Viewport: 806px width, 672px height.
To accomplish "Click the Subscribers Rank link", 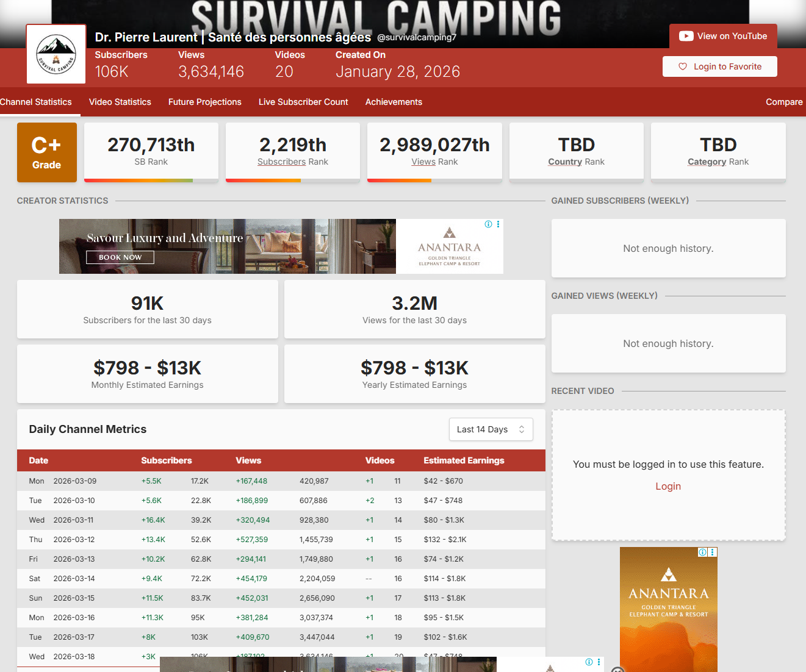I will point(281,162).
